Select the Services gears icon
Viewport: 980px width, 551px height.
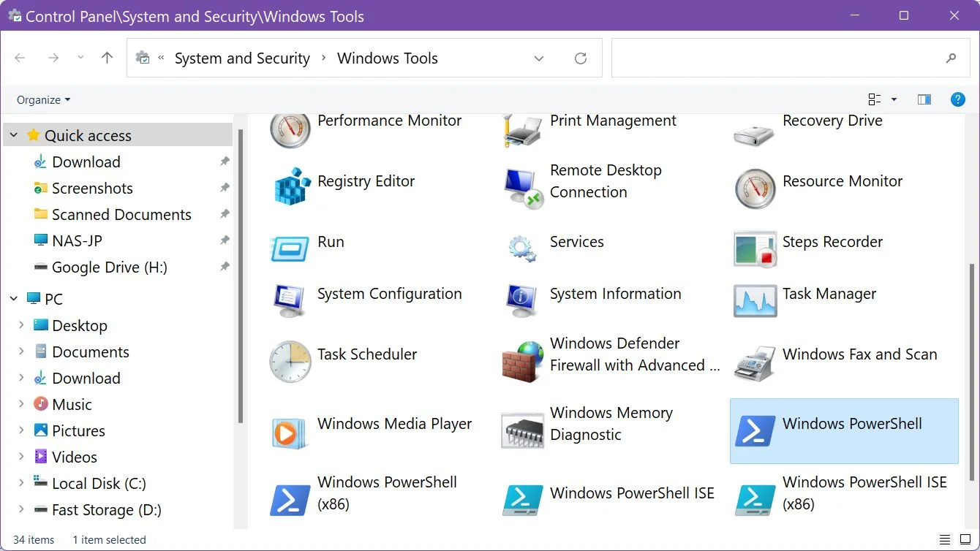(x=522, y=248)
